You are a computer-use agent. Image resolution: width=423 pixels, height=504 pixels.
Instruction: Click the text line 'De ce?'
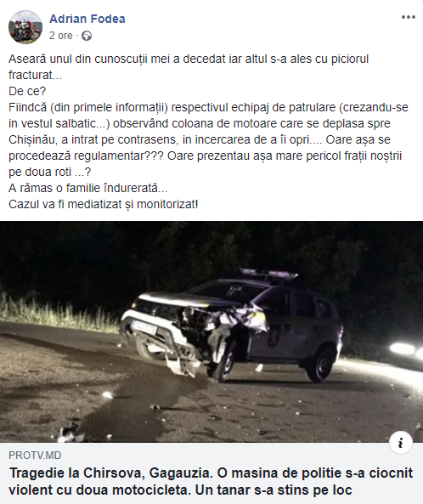pos(27,91)
